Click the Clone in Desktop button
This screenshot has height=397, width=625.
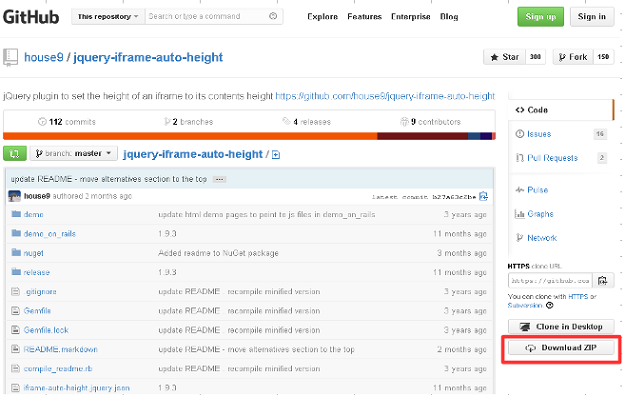pyautogui.click(x=561, y=327)
